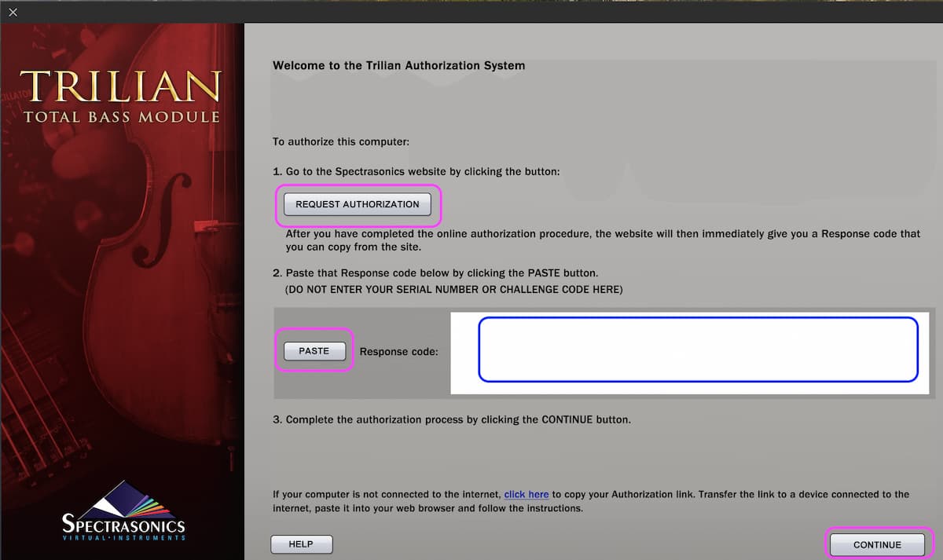The height and width of the screenshot is (560, 943).
Task: Click the REQUEST AUTHORIZATION button
Action: [x=358, y=204]
